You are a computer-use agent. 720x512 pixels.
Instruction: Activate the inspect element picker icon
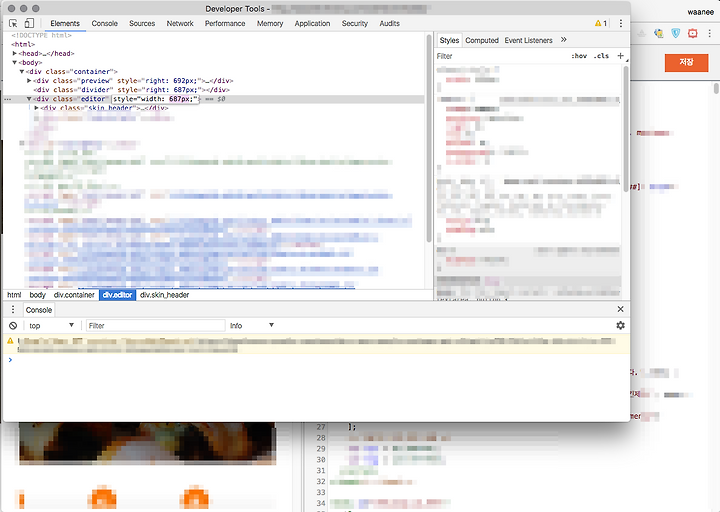point(13,23)
